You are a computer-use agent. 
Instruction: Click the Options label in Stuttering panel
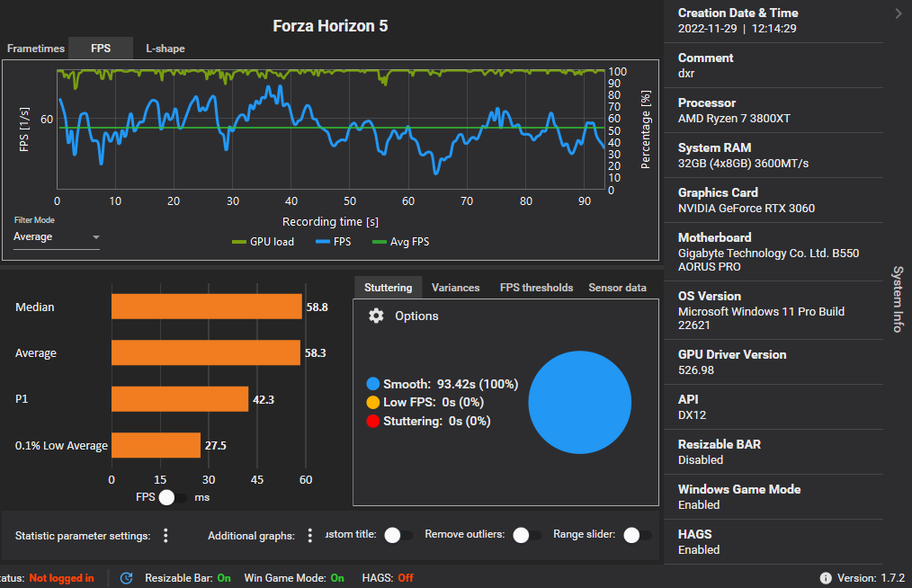click(416, 316)
